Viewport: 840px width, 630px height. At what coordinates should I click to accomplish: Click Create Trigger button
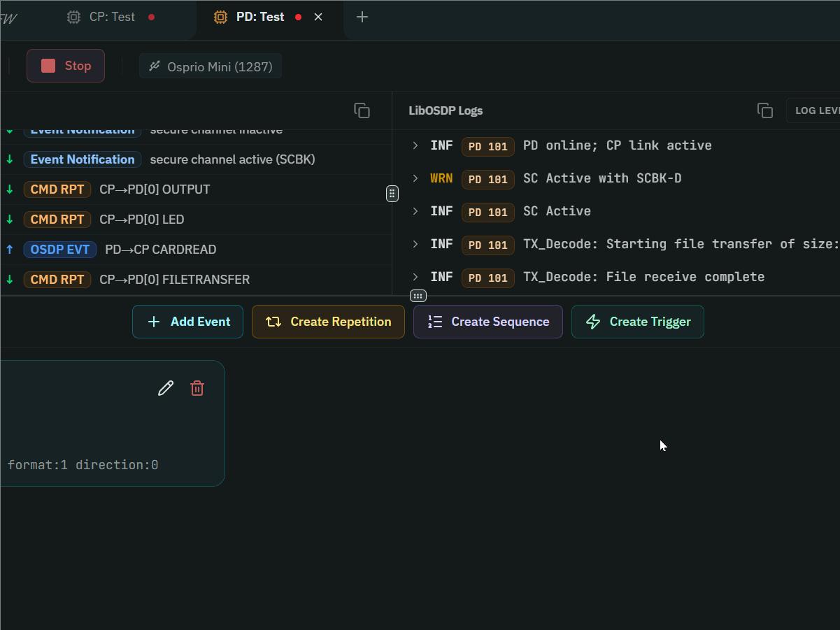coord(637,322)
